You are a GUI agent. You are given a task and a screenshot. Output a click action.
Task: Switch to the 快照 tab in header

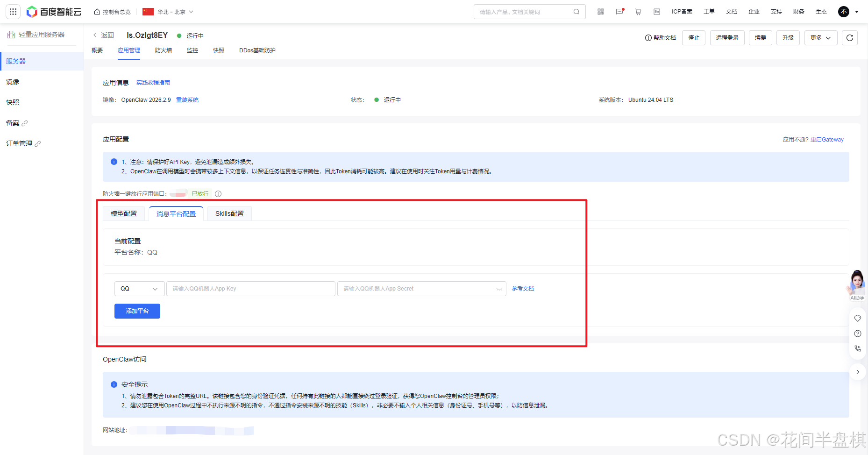(x=219, y=50)
